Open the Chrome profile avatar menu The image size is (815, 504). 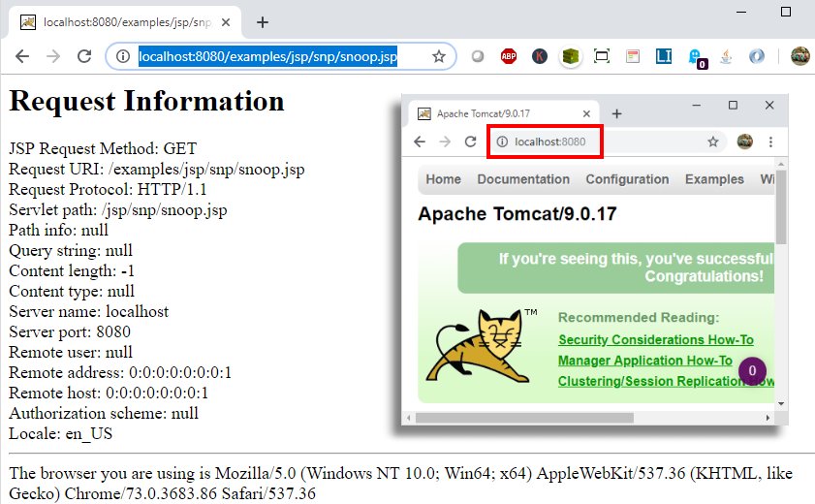point(799,57)
